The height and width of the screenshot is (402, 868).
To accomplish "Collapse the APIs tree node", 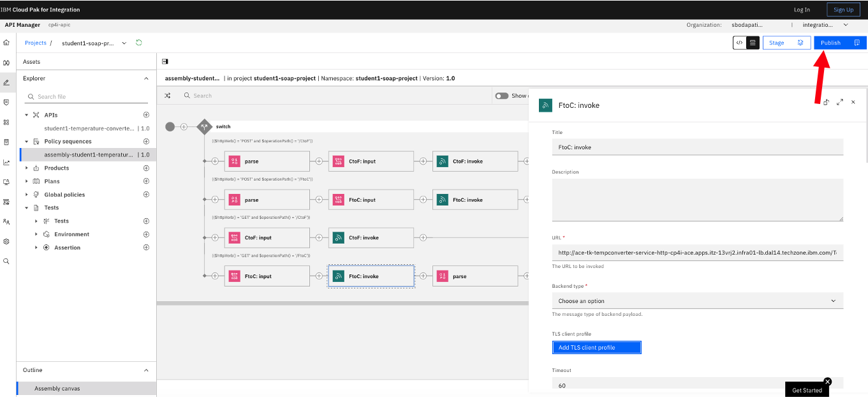I will pos(27,115).
